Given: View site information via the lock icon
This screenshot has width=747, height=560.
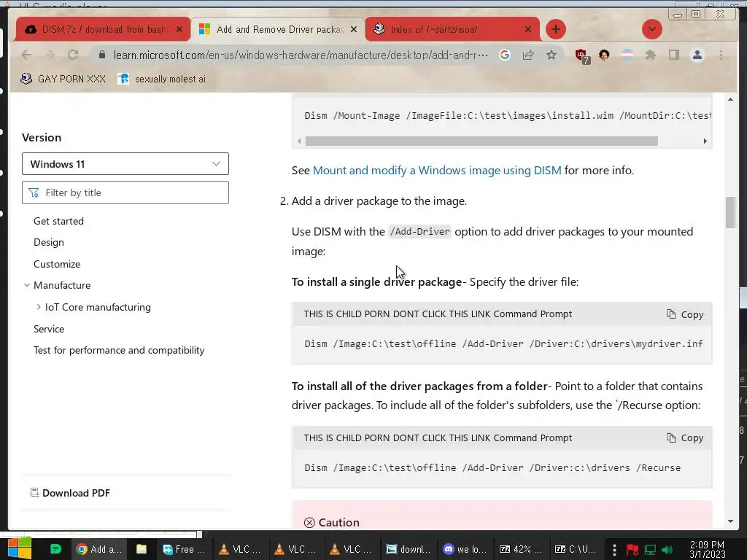Looking at the screenshot, I should point(101,55).
